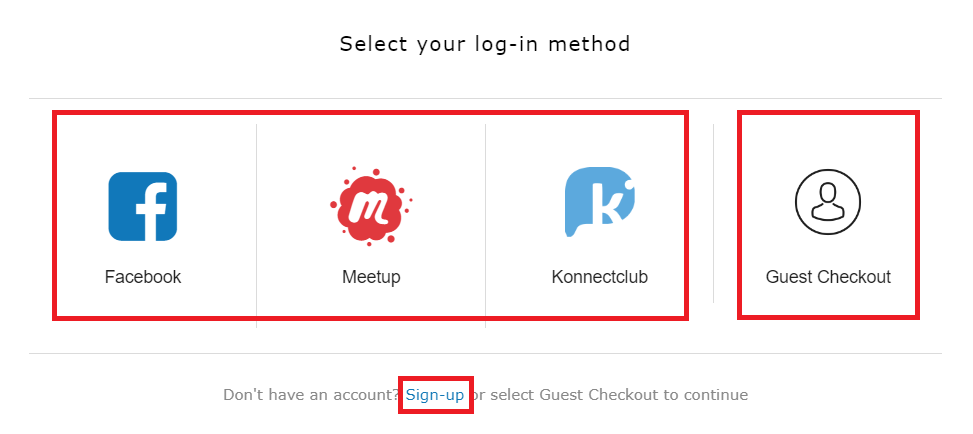Click the blue Facebook logo icon

click(x=142, y=206)
